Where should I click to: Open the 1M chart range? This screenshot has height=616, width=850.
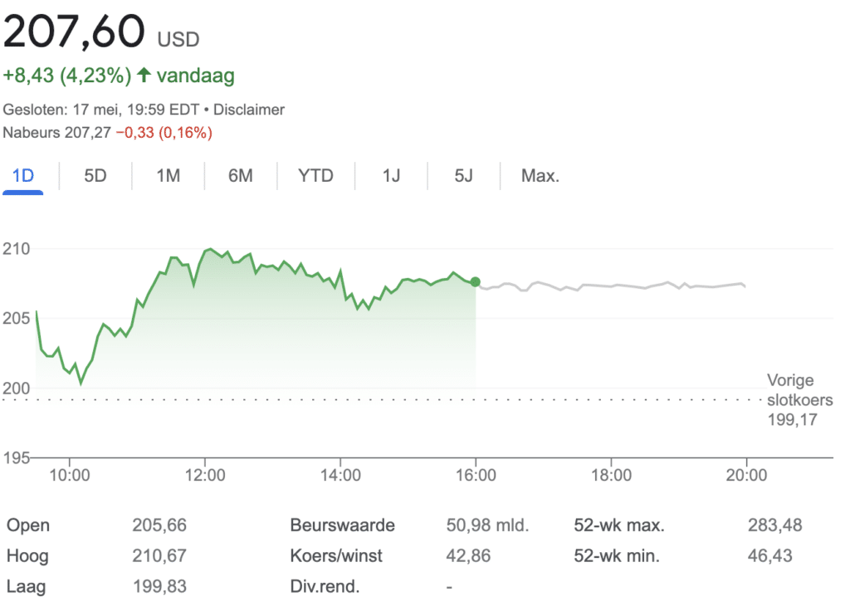(x=168, y=176)
